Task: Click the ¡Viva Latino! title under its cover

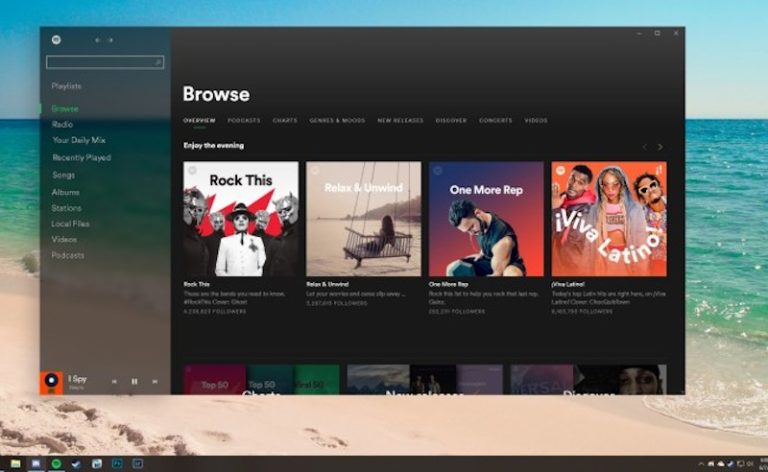Action: [568, 284]
